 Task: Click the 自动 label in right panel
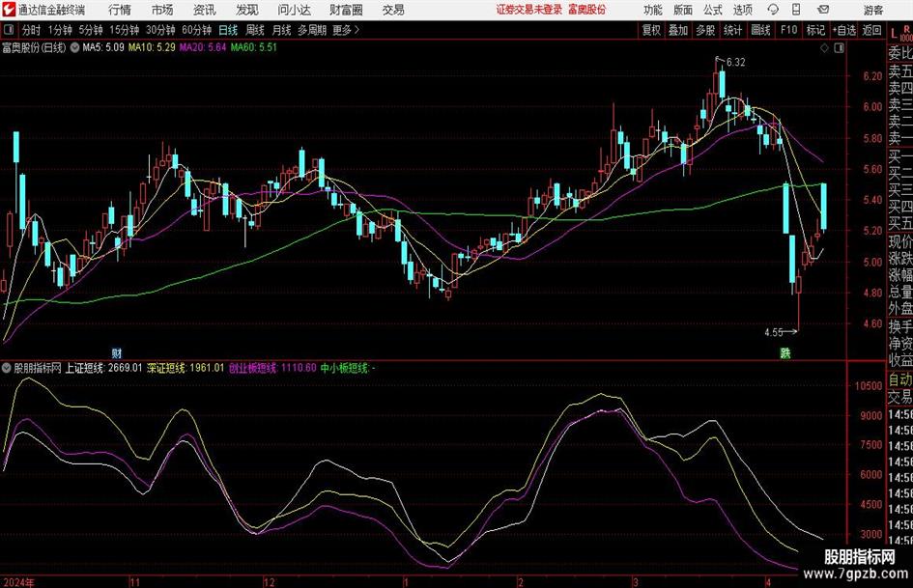click(900, 379)
